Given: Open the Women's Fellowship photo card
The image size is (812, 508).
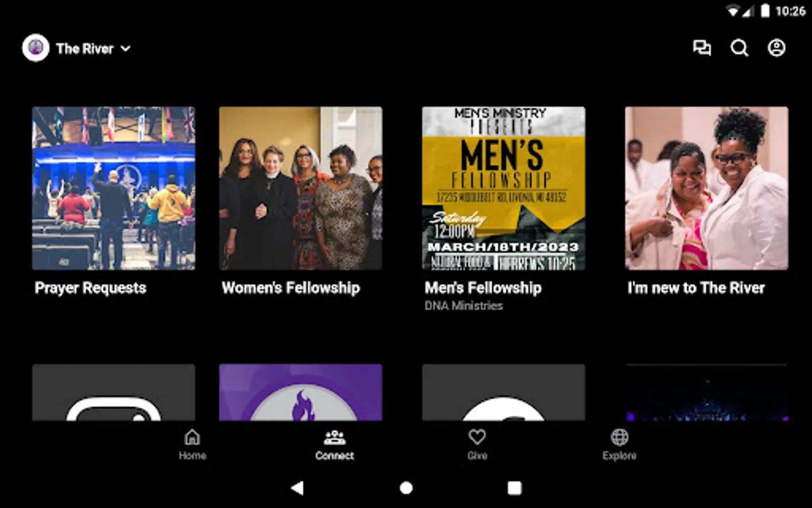Looking at the screenshot, I should pos(301,188).
